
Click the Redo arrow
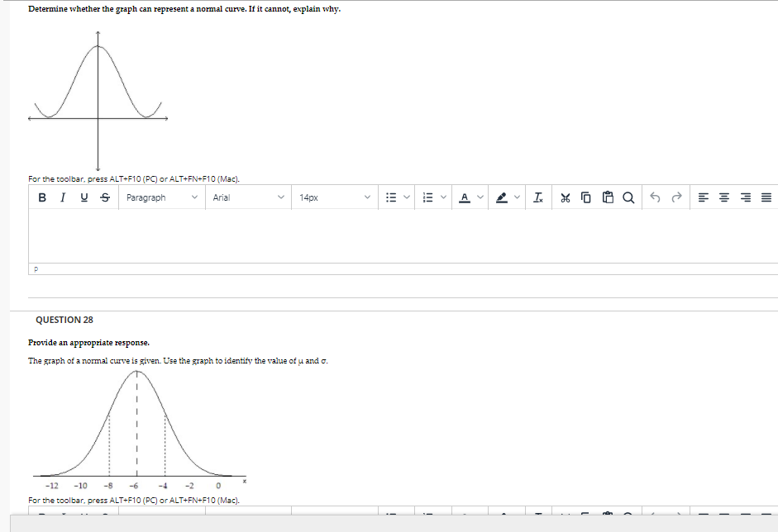[676, 197]
